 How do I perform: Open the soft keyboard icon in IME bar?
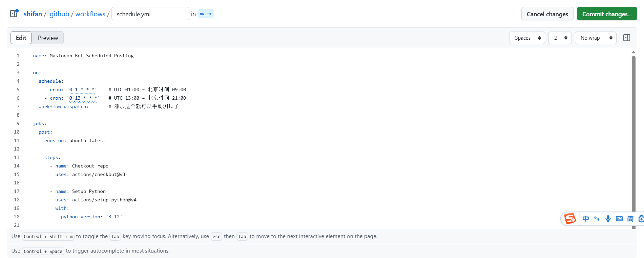tap(619, 219)
